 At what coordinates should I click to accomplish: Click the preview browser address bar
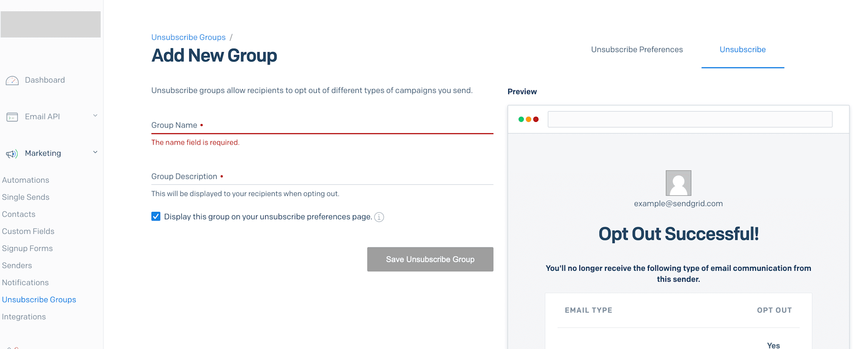690,119
